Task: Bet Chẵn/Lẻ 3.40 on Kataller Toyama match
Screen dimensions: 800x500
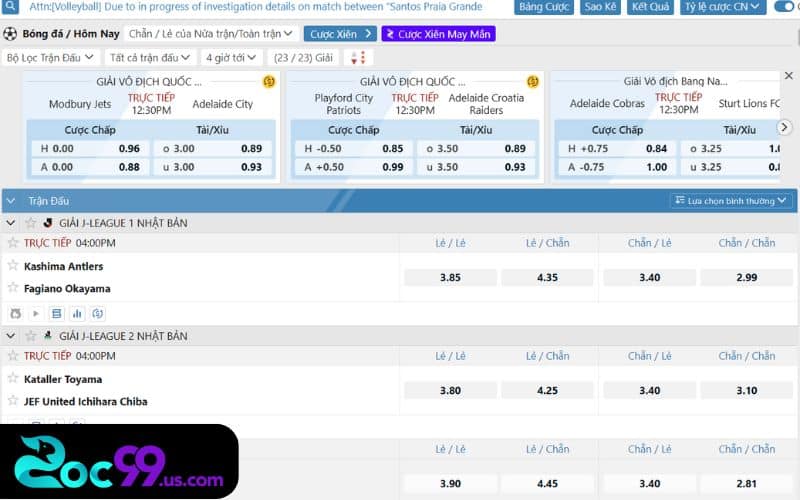Action: 649,390
